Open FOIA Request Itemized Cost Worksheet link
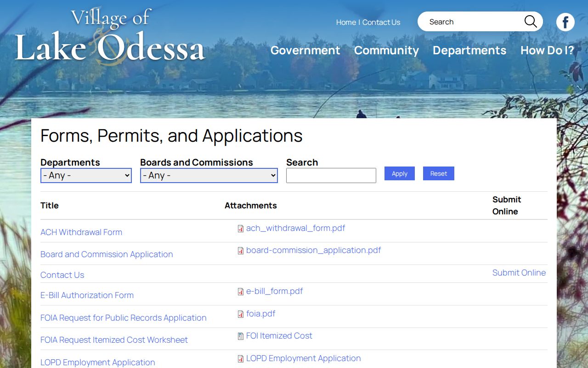The width and height of the screenshot is (588, 368). coord(114,340)
